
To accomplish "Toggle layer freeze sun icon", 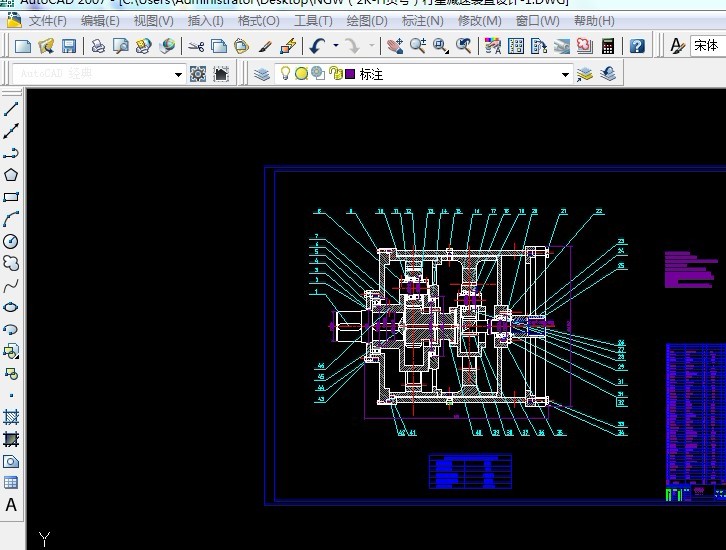I will point(301,74).
